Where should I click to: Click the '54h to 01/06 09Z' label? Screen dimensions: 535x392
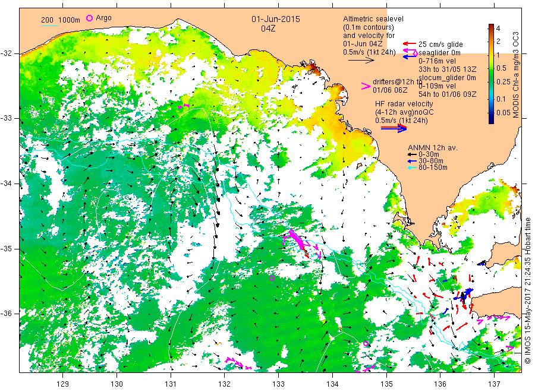447,94
